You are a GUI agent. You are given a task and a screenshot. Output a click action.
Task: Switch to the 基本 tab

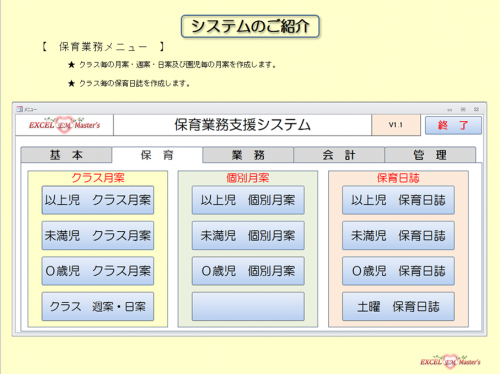(x=66, y=155)
